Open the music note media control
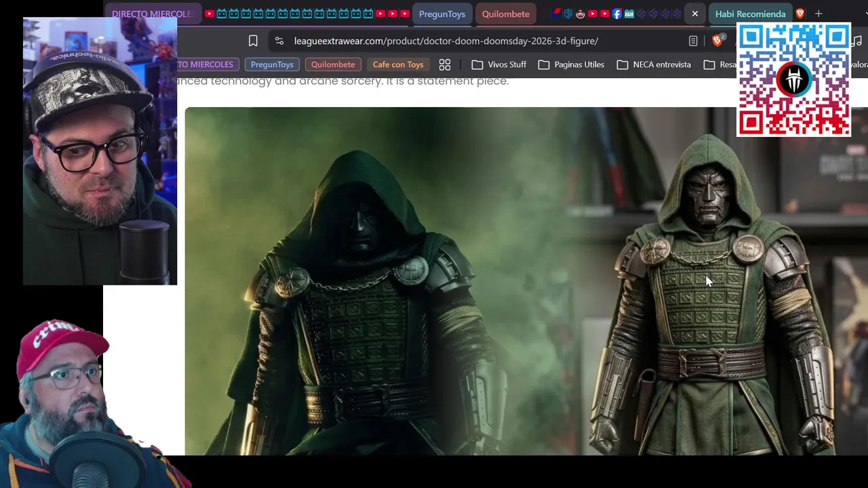This screenshot has width=868, height=488. tap(857, 41)
